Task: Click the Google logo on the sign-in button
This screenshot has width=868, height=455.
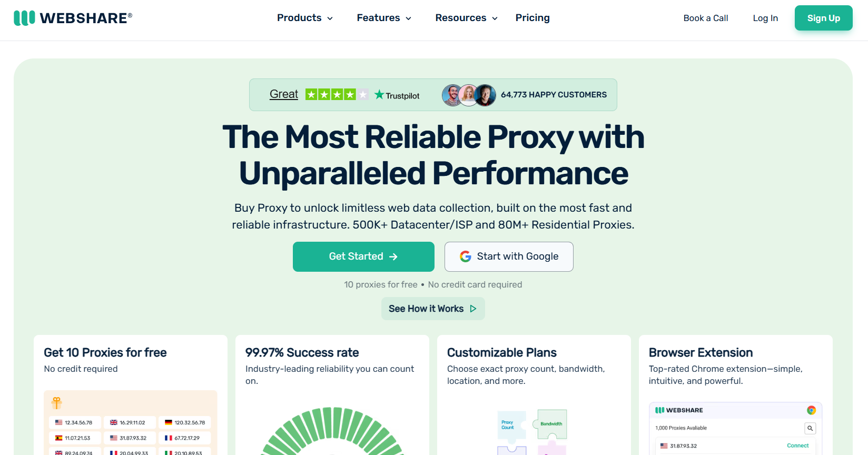Action: (x=466, y=256)
